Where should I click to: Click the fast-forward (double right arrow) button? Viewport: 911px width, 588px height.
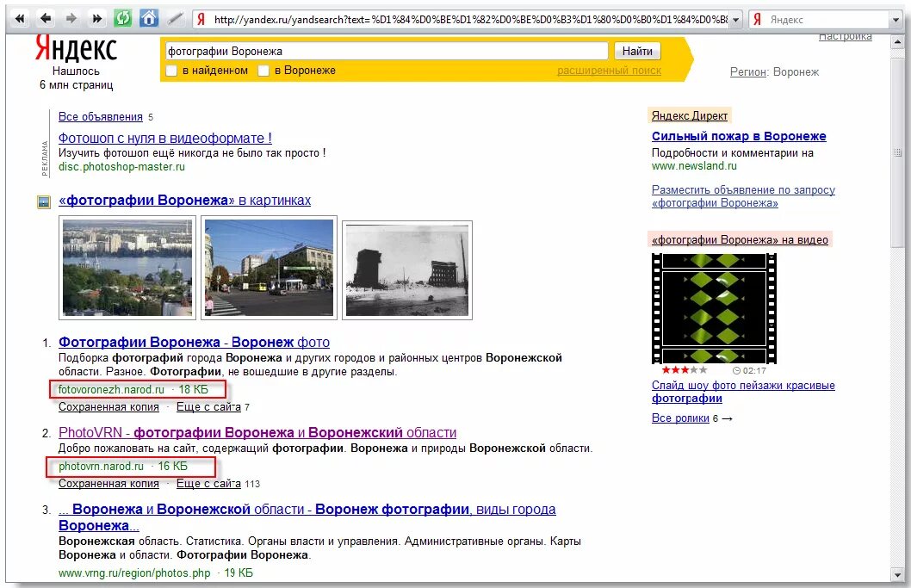tap(96, 19)
